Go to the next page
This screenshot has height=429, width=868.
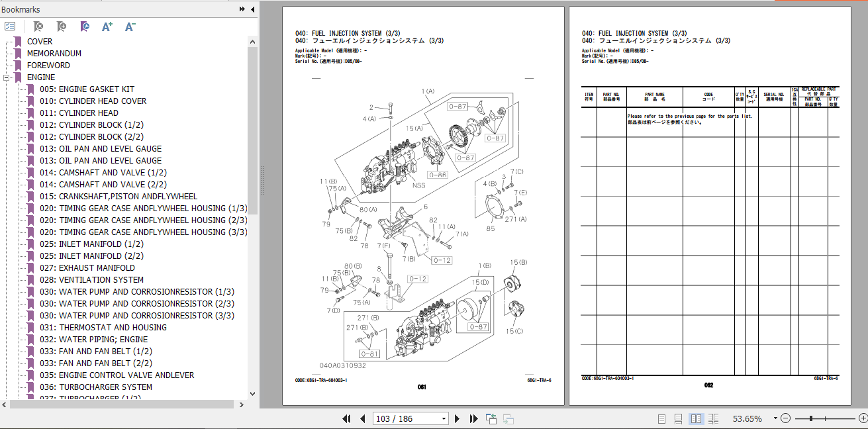458,418
